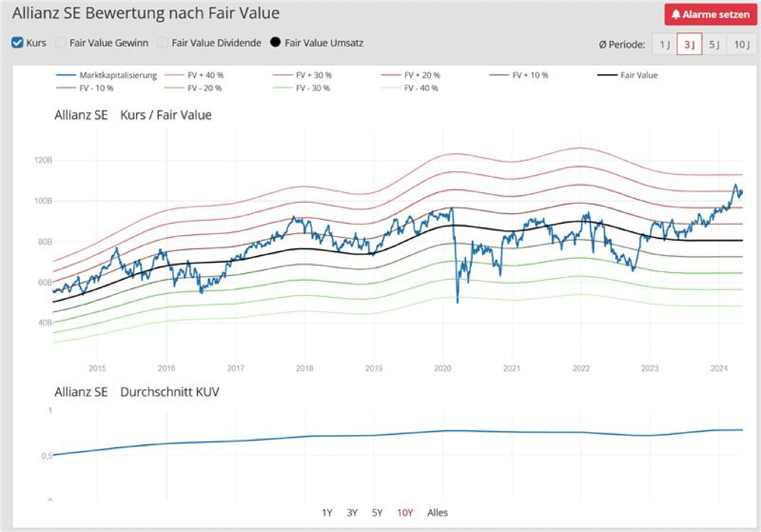The height and width of the screenshot is (532, 761).
Task: Click the 2024 x-axis label
Action: click(719, 368)
